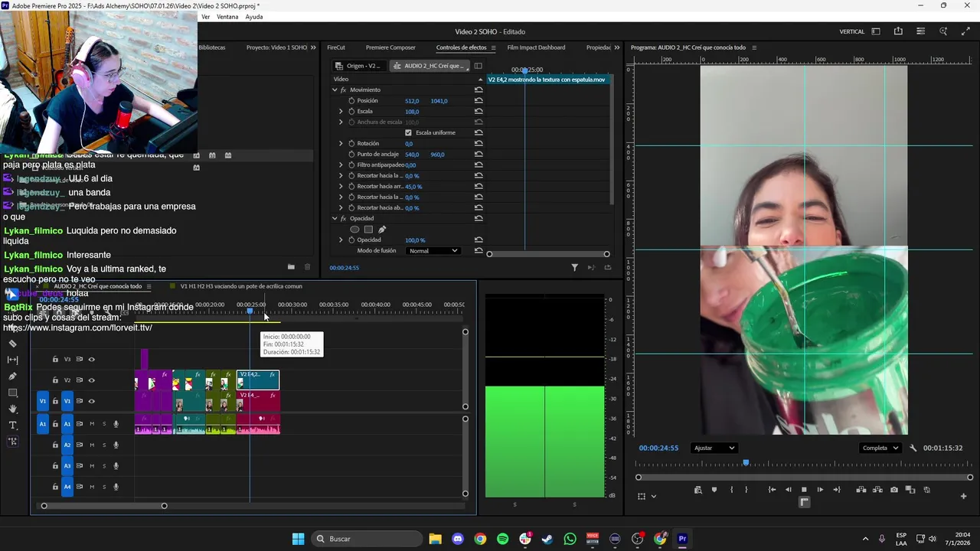Image resolution: width=980 pixels, height=551 pixels.
Task: Solo audio track A2
Action: (x=104, y=445)
